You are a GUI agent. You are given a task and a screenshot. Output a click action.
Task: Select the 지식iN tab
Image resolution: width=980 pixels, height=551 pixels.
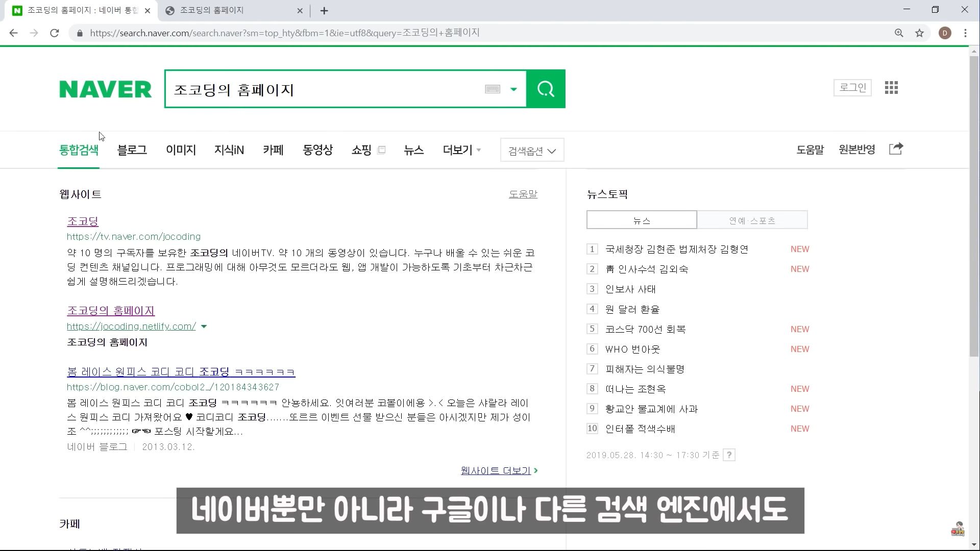229,150
